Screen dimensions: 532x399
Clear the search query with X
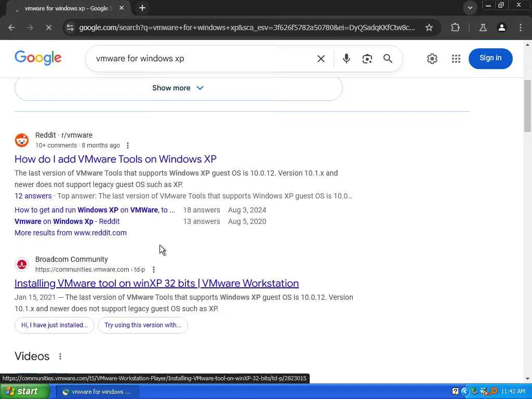tap(321, 59)
